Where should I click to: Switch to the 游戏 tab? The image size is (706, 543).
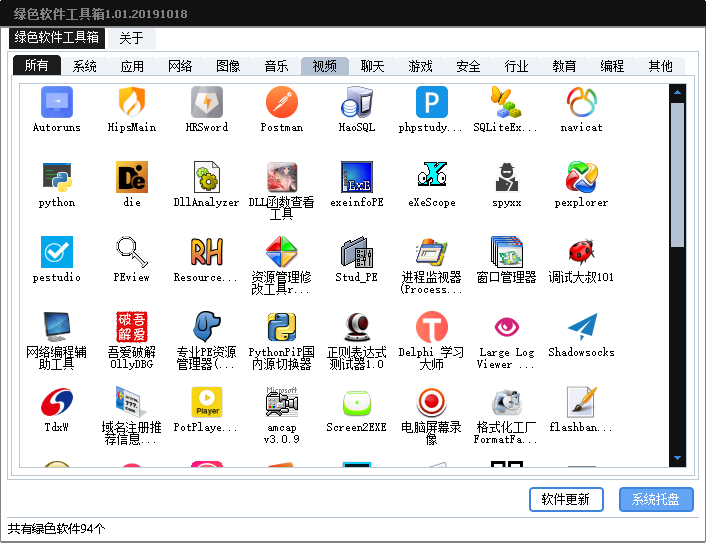point(421,66)
